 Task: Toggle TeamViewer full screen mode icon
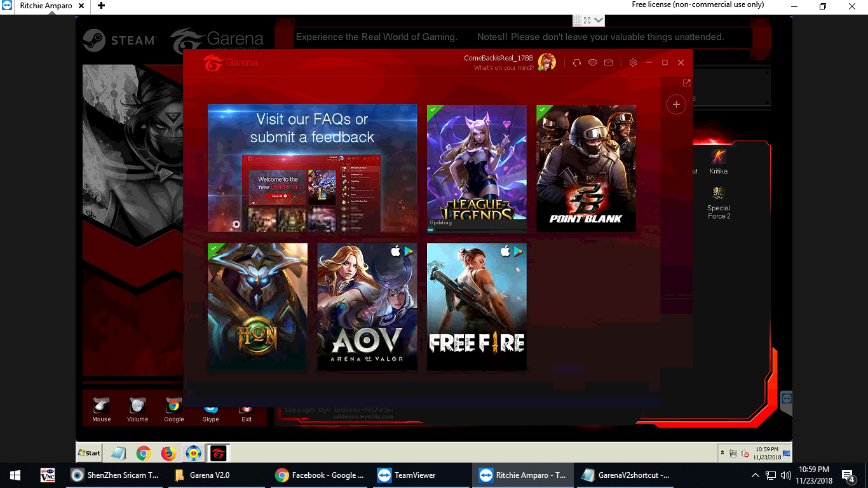pos(587,20)
